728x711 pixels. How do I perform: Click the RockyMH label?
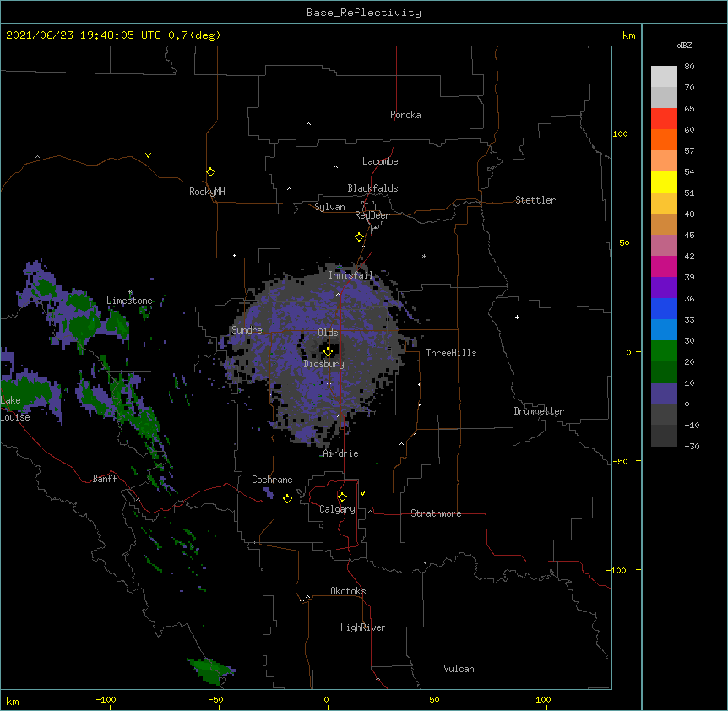[207, 192]
